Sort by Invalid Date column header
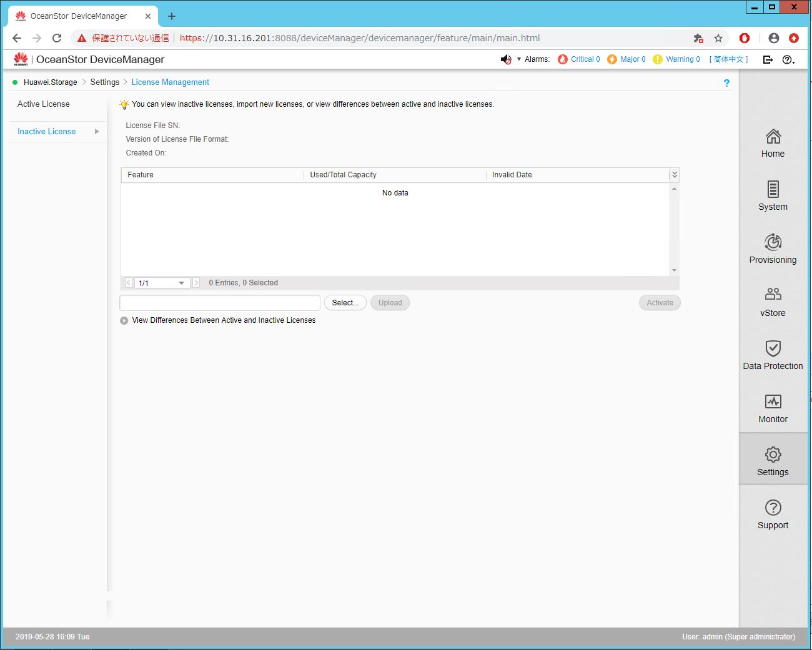 tap(578, 175)
